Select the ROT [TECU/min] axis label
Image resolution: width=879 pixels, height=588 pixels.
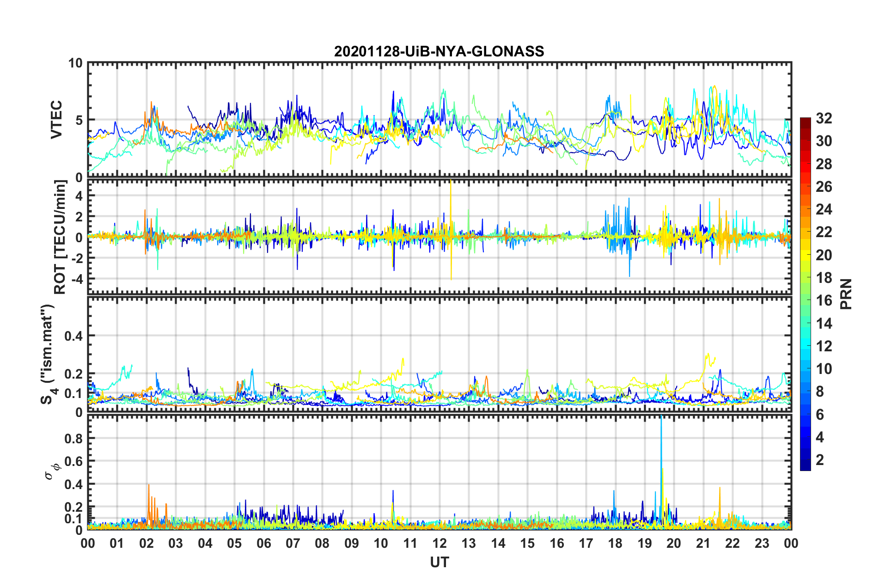tap(60, 237)
